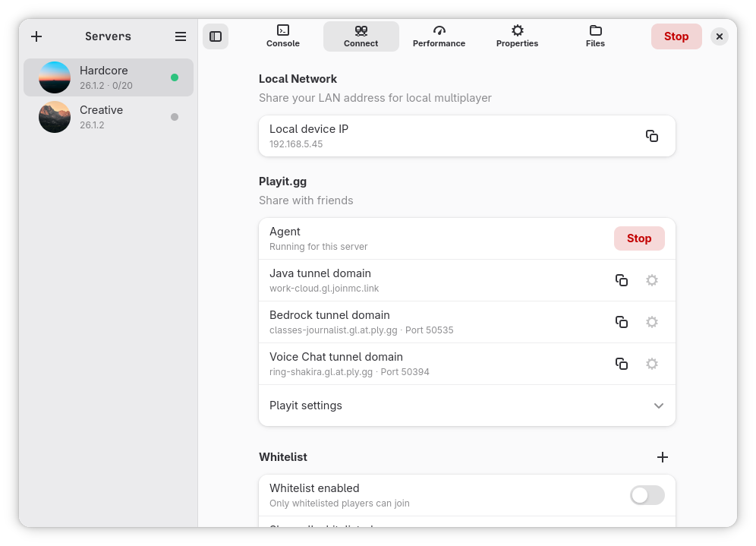The height and width of the screenshot is (546, 756).
Task: Open Voice Chat tunnel settings gear
Action: point(652,364)
